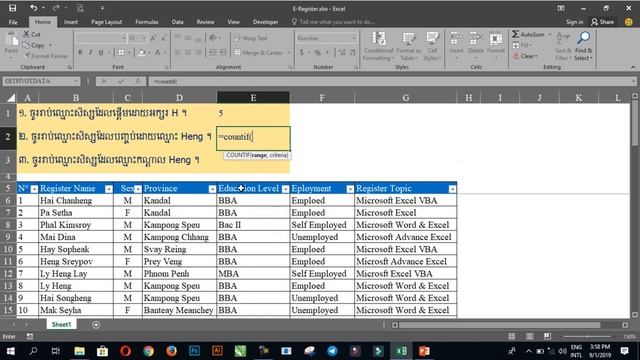Screen dimensions: 640x360
Task: Open Number format dropdown
Action: click(354, 38)
